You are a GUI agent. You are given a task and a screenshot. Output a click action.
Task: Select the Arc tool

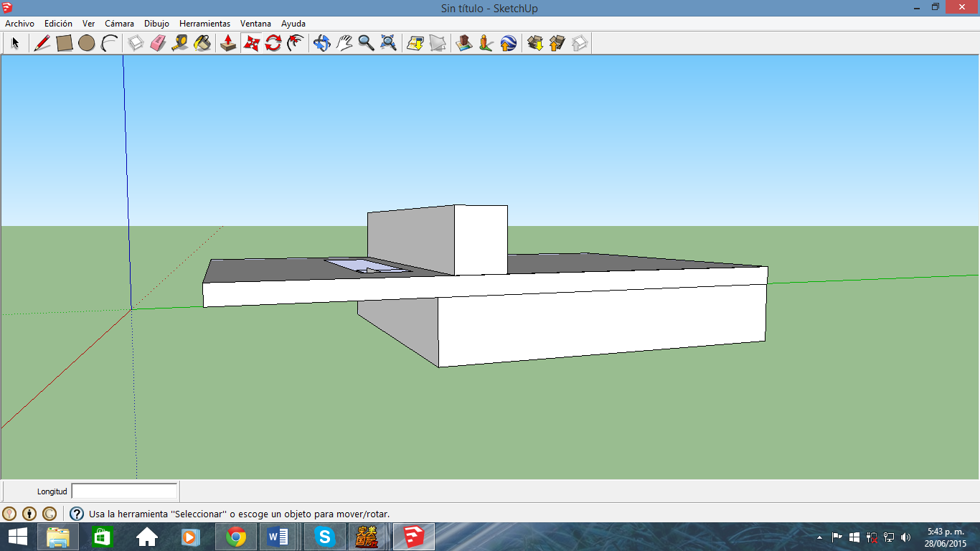(109, 43)
